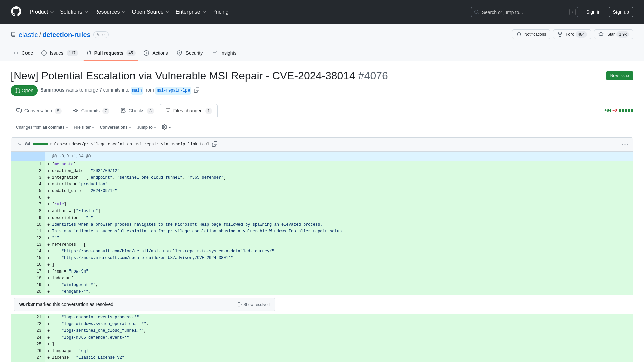Click the msrc.microsoft.com reference URL line
This screenshot has height=362, width=644.
click(147, 258)
